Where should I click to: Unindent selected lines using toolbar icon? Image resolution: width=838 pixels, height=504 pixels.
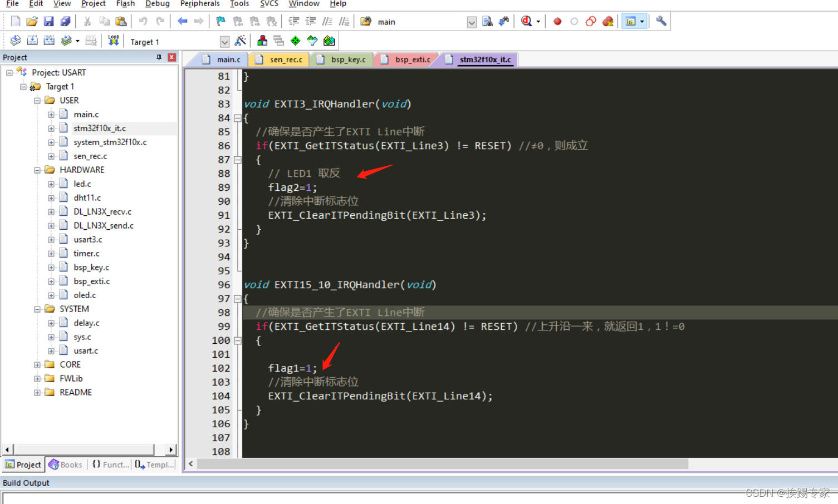pos(311,22)
